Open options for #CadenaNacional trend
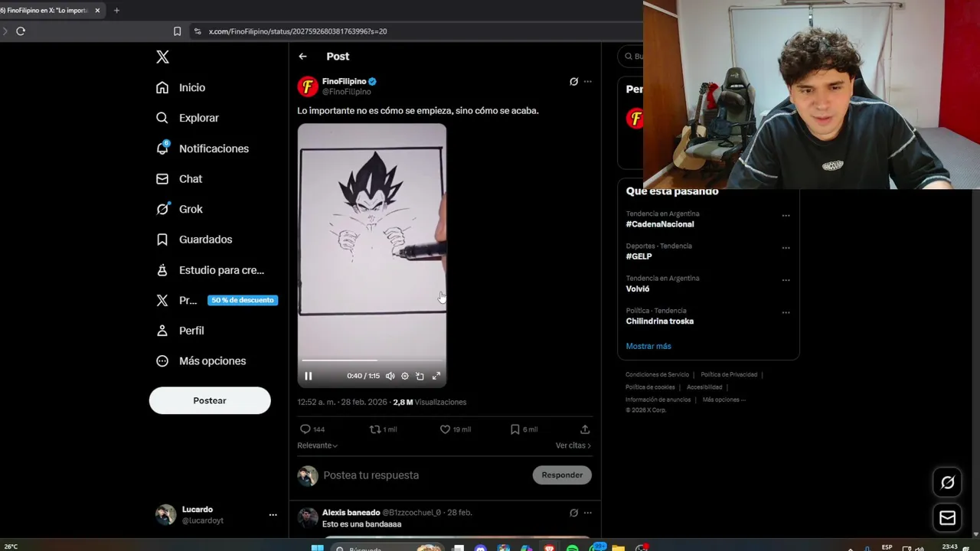The width and height of the screenshot is (980, 551). tap(786, 216)
